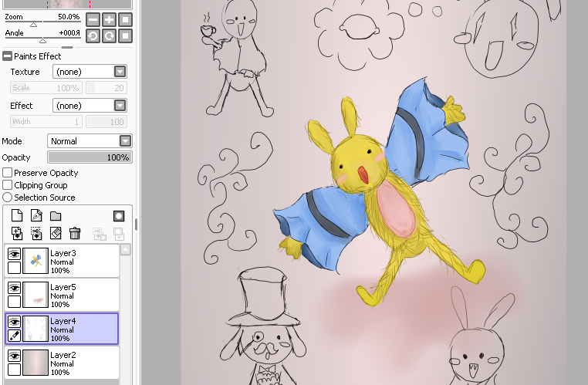Delete the selected layer with trash icon
The height and width of the screenshot is (385, 588).
[75, 233]
